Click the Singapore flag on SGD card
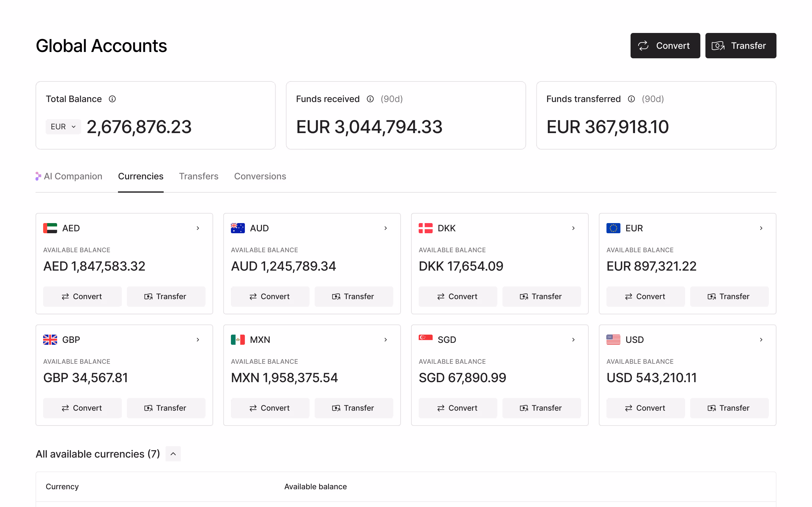812x507 pixels. click(x=425, y=338)
